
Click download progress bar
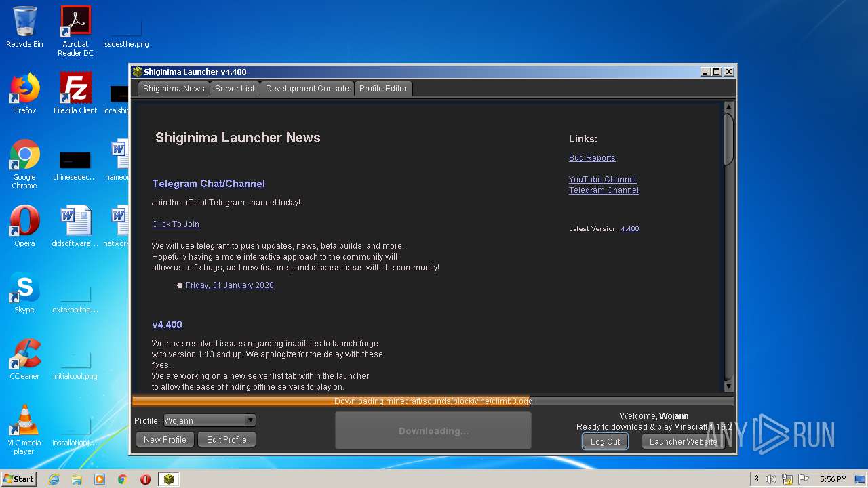click(x=433, y=401)
